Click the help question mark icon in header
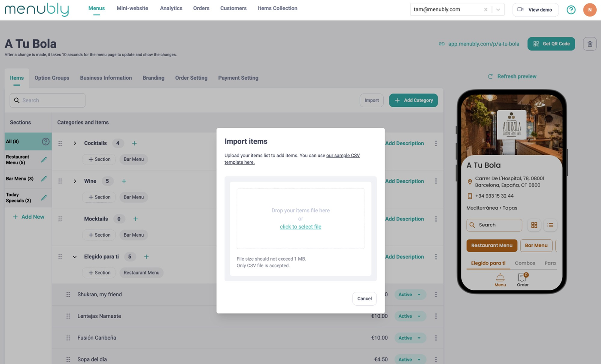 (x=571, y=9)
